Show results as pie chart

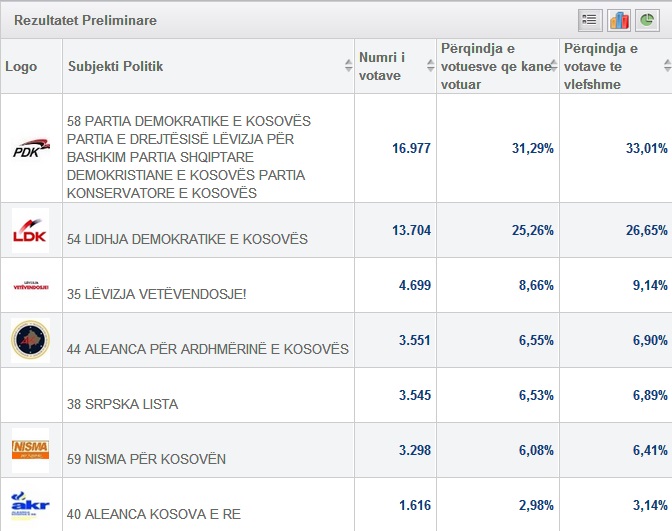648,19
